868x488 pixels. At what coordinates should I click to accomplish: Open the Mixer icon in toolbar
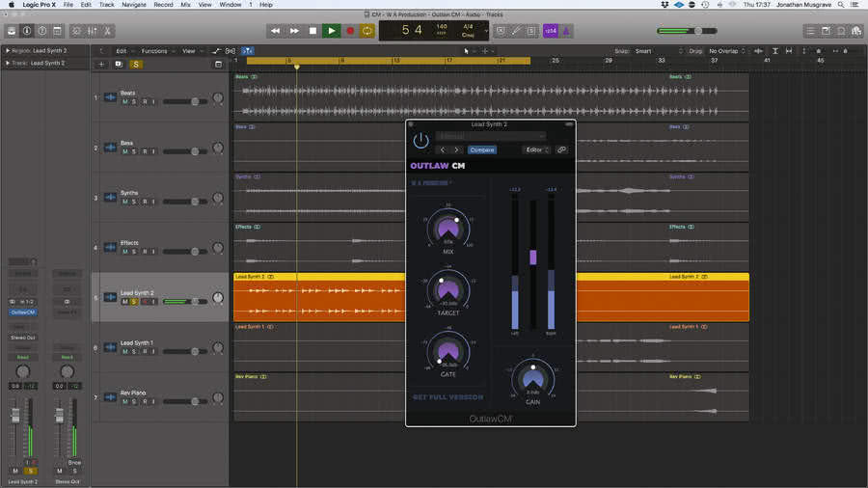click(92, 31)
